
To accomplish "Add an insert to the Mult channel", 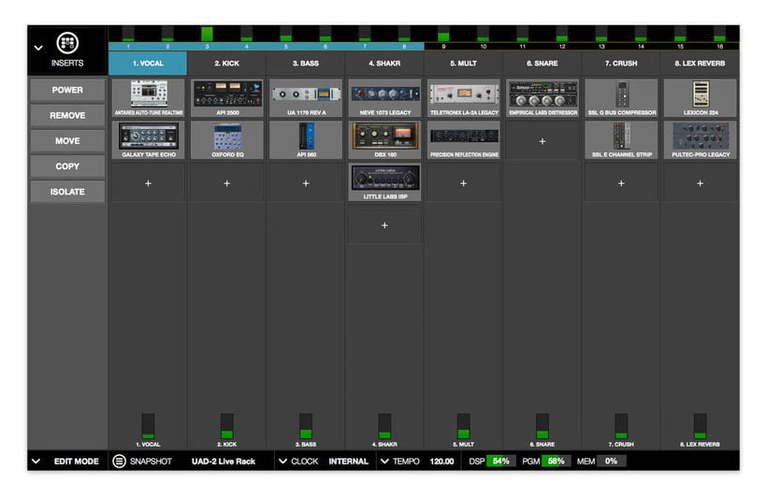I will [x=464, y=183].
